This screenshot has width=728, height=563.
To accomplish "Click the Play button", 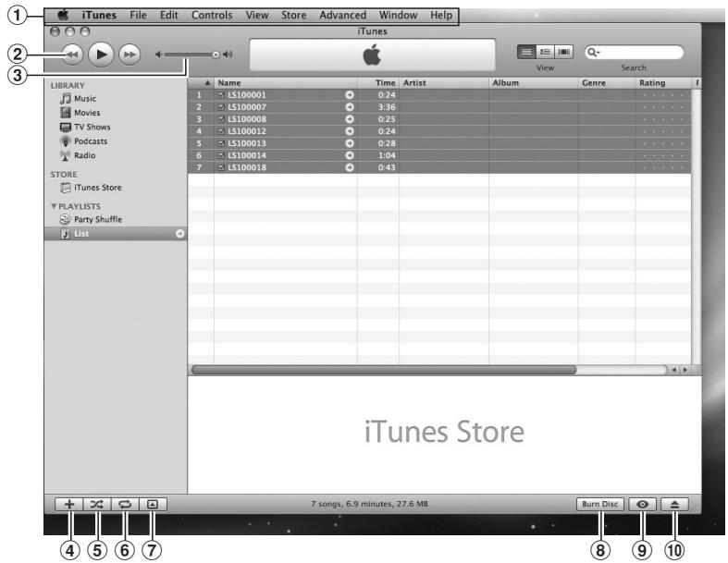I will [x=101, y=55].
